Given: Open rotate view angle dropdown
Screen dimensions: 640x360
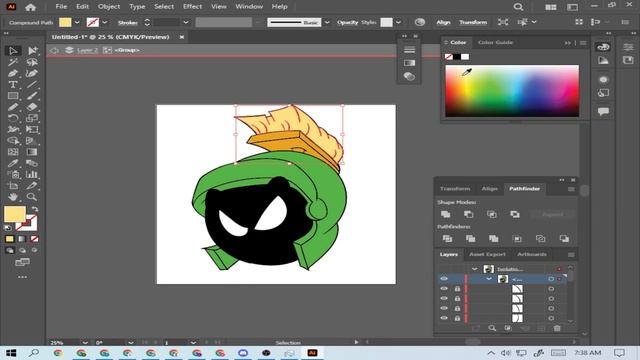Looking at the screenshot, I should (x=131, y=342).
